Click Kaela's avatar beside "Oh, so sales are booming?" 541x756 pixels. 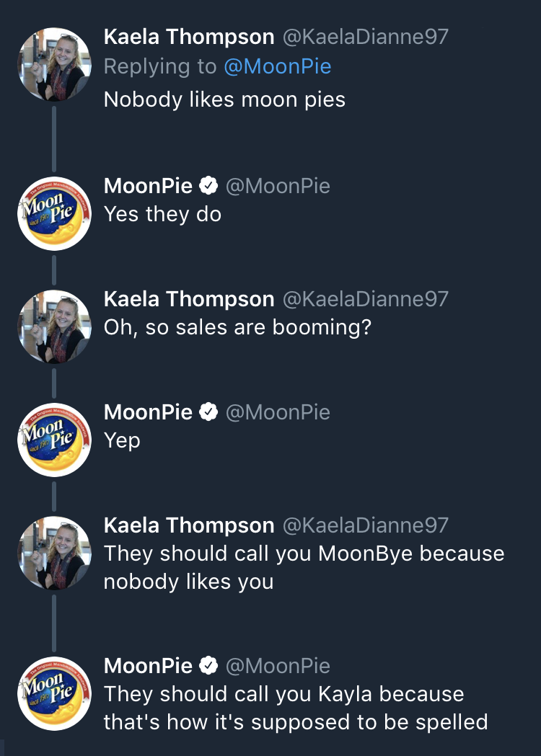(x=54, y=326)
